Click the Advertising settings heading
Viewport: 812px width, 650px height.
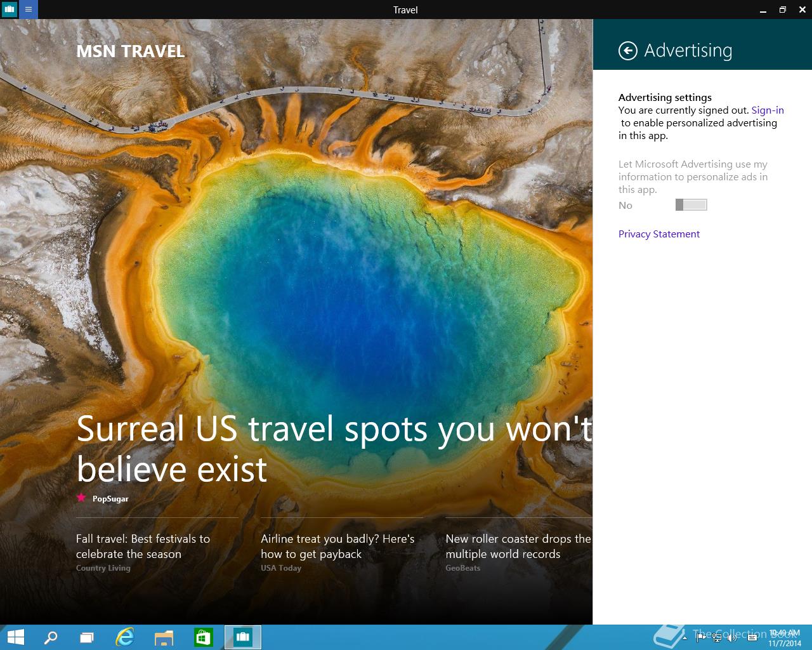[665, 97]
